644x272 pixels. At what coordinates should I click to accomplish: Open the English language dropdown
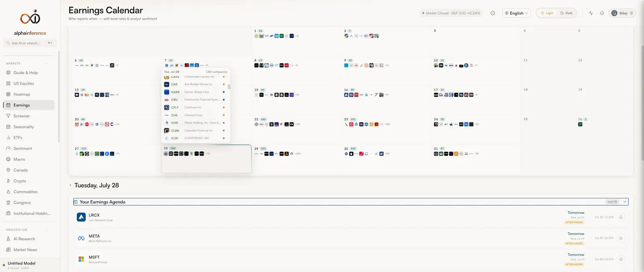click(516, 13)
